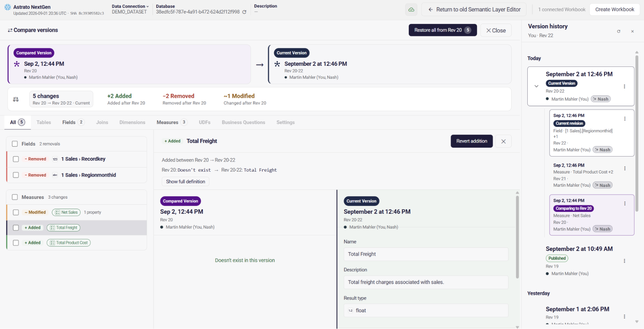This screenshot has height=329, width=644.
Task: Switch to the Measures tab
Action: click(x=172, y=122)
